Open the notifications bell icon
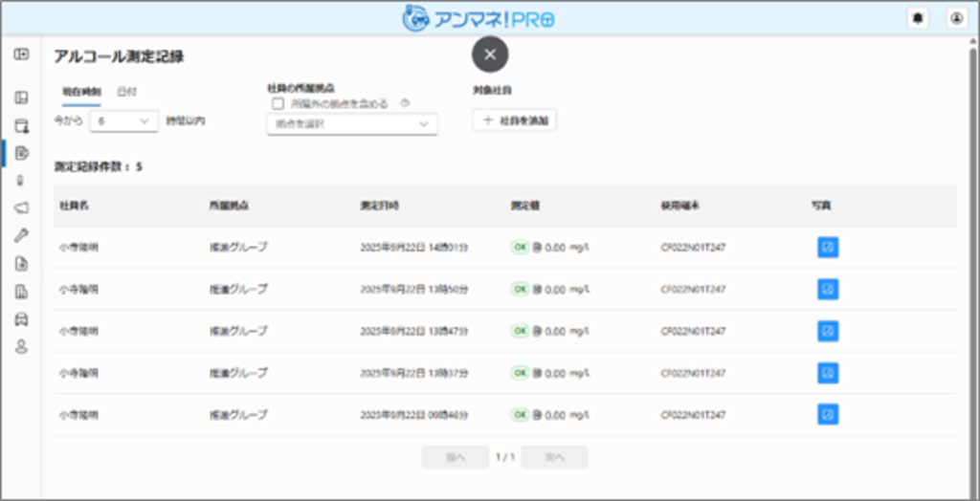980x501 pixels. click(918, 18)
